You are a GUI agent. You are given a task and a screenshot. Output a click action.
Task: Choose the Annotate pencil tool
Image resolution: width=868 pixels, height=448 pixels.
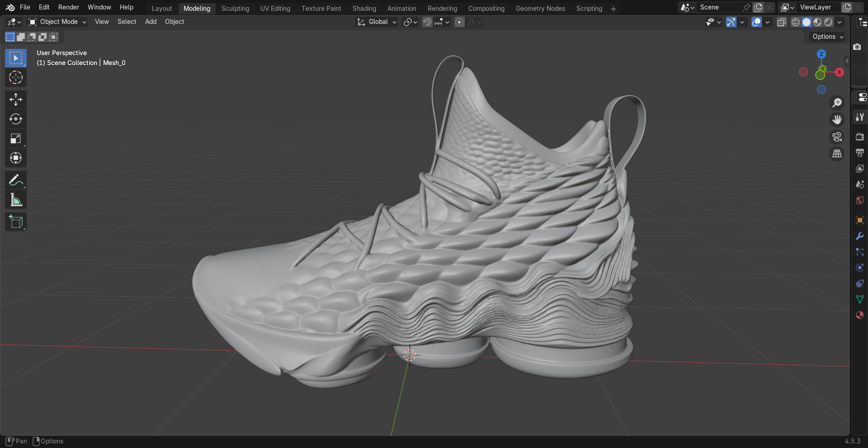(16, 180)
